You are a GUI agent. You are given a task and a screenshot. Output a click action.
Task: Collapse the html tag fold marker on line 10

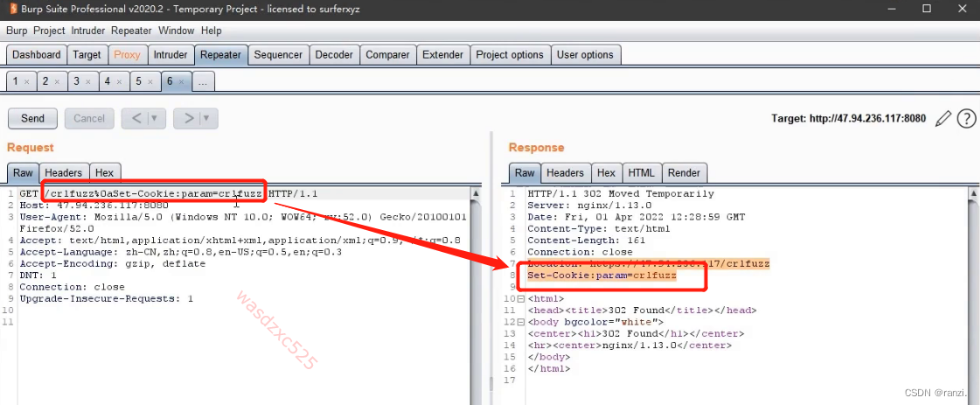pos(522,299)
